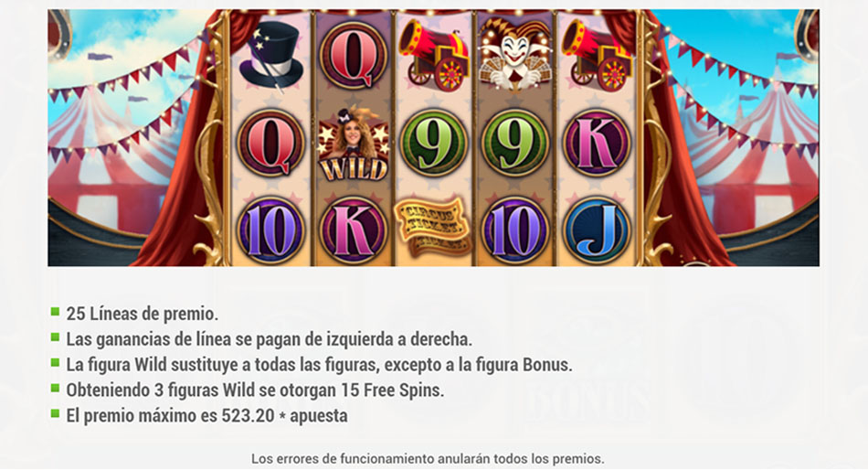Select the cannon symbol on third reel
868x470 pixels.
[x=433, y=56]
